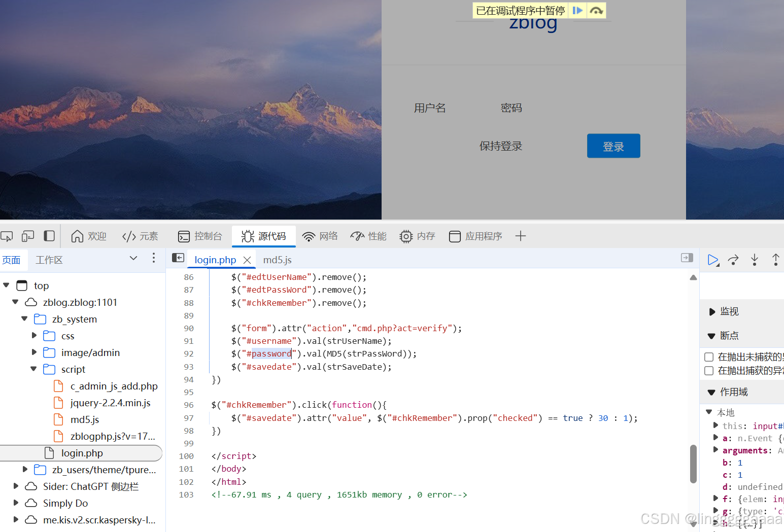Switch to 工作区 workspace pane
This screenshot has height=532, width=784.
point(49,260)
